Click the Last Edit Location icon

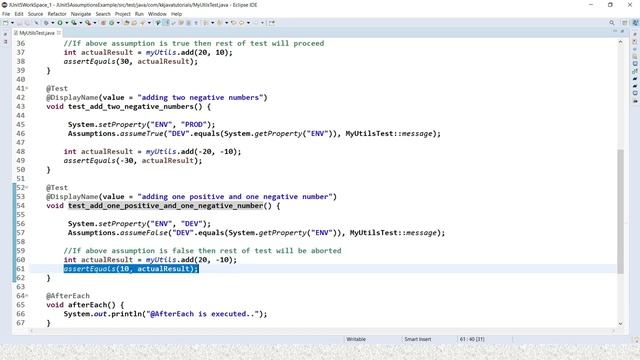233,23
